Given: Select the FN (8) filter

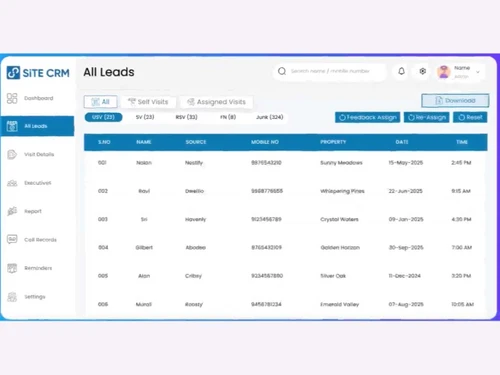Looking at the screenshot, I should [x=228, y=117].
